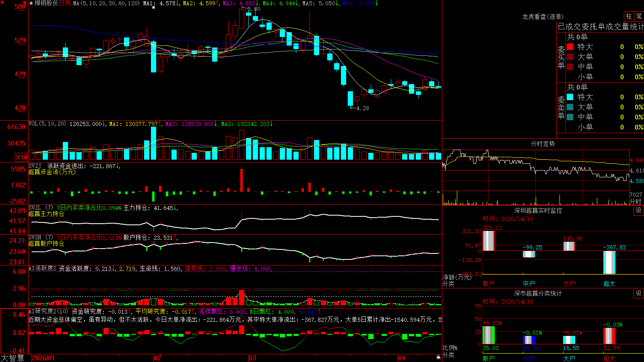
Task: Click the 委买单 vertical label
Action: pyautogui.click(x=561, y=57)
